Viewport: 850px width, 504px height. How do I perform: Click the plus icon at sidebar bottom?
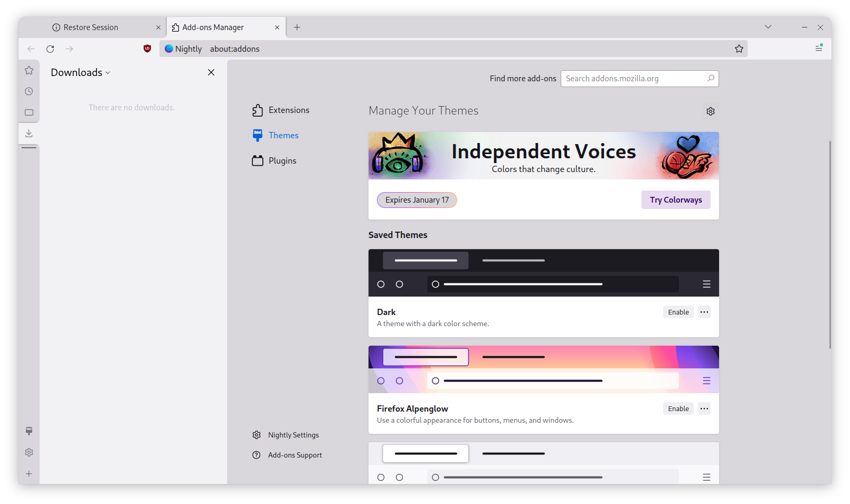29,473
